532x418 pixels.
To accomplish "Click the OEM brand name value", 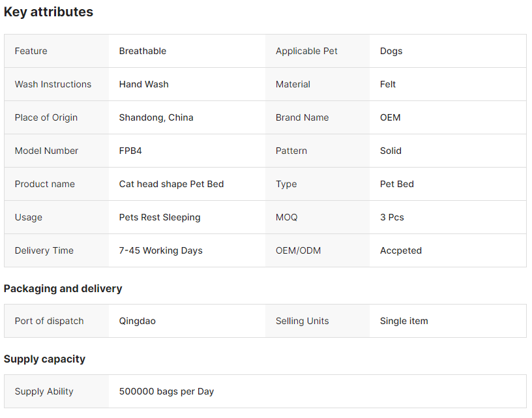I will pos(390,117).
